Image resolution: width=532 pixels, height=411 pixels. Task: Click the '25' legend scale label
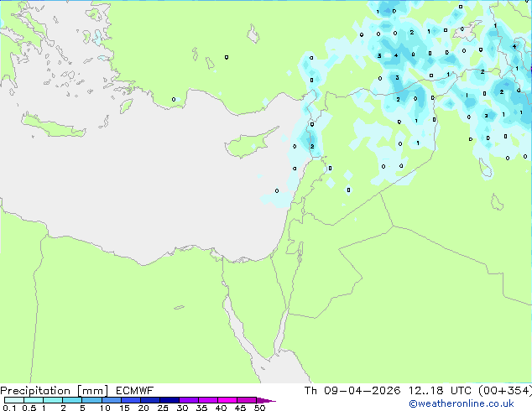coord(163,408)
